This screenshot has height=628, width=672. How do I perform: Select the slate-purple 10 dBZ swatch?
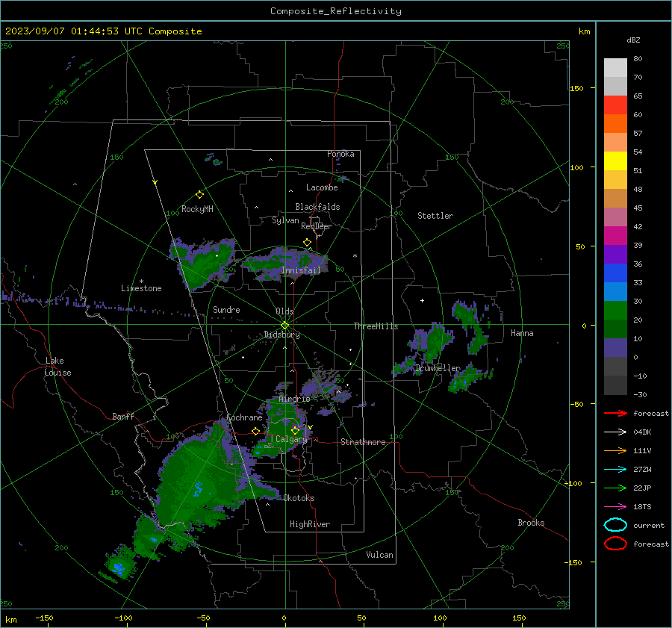pos(615,347)
